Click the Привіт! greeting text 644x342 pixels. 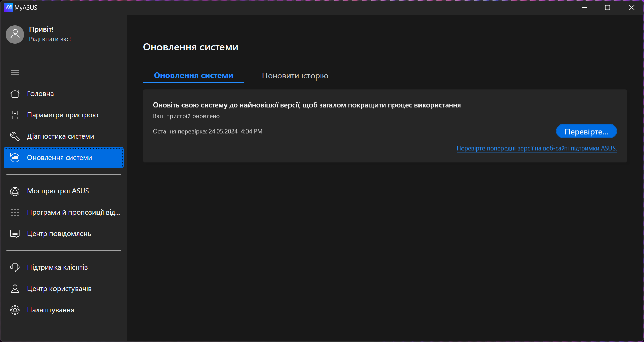pyautogui.click(x=41, y=29)
